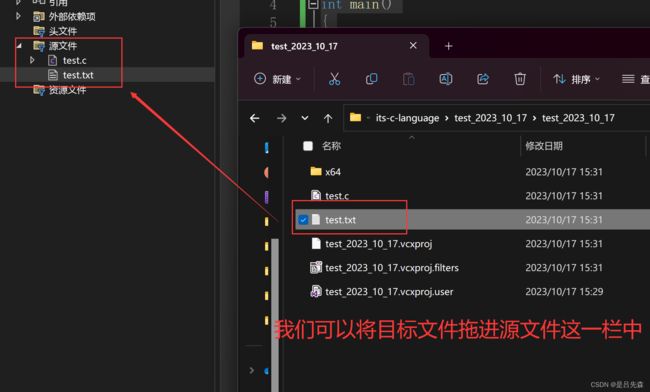Click the x64 folder icon
The width and height of the screenshot is (650, 392).
click(316, 171)
